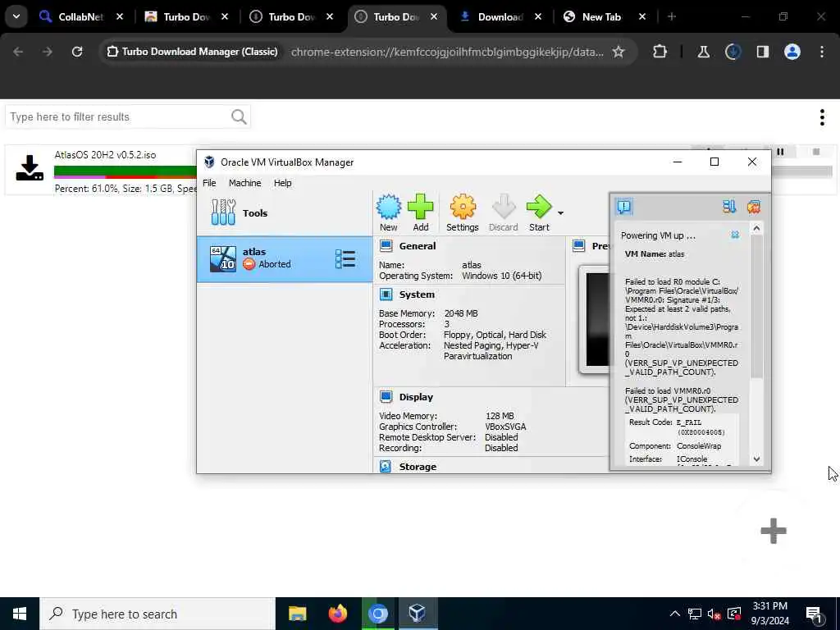
Task: Open the Help menu in VirtualBox
Action: 282,183
